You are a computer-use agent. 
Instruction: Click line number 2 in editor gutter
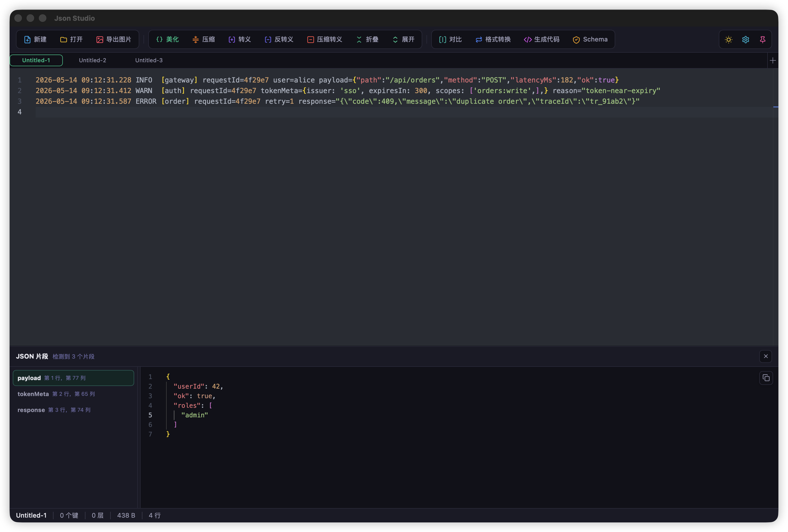click(x=20, y=91)
